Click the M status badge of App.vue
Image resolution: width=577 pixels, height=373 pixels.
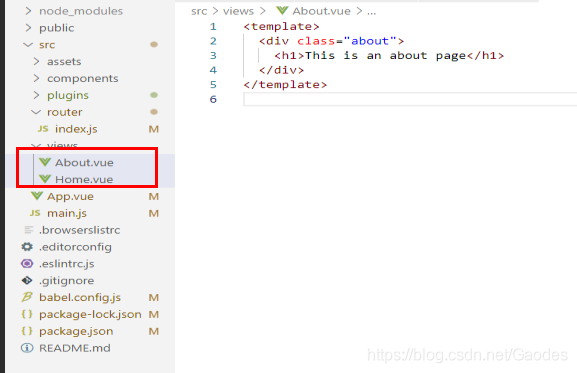click(153, 196)
